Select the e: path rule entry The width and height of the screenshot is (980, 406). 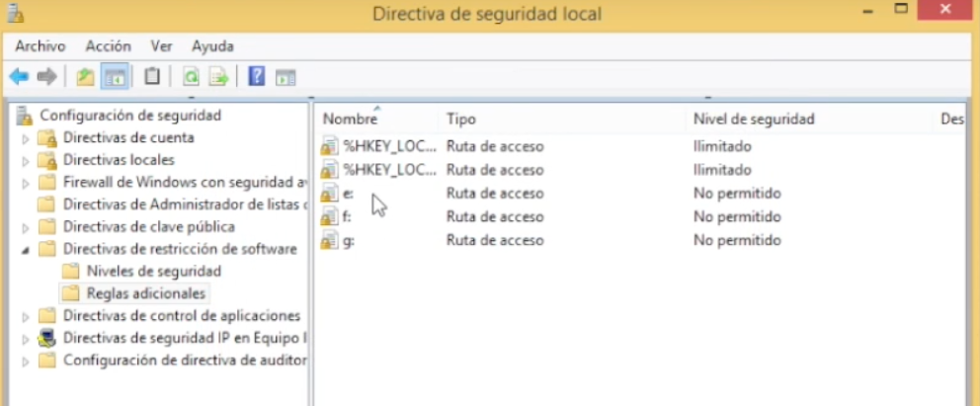[348, 194]
